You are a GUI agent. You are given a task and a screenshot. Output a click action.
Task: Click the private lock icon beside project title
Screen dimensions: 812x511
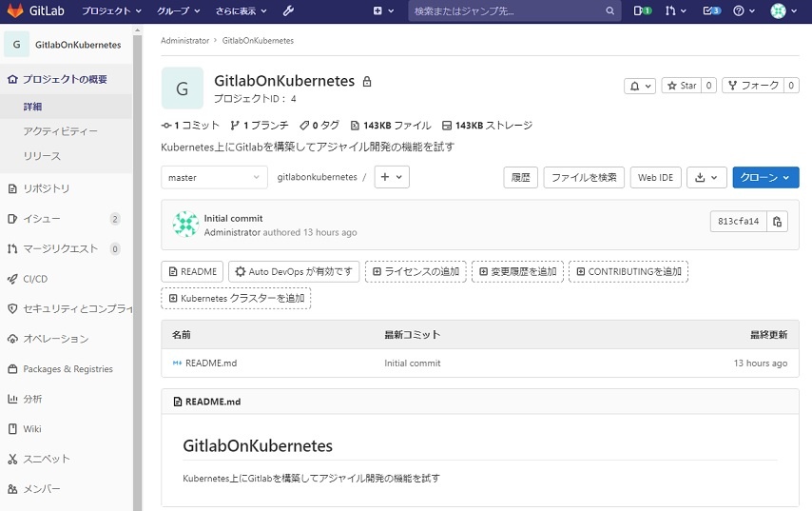click(x=367, y=82)
